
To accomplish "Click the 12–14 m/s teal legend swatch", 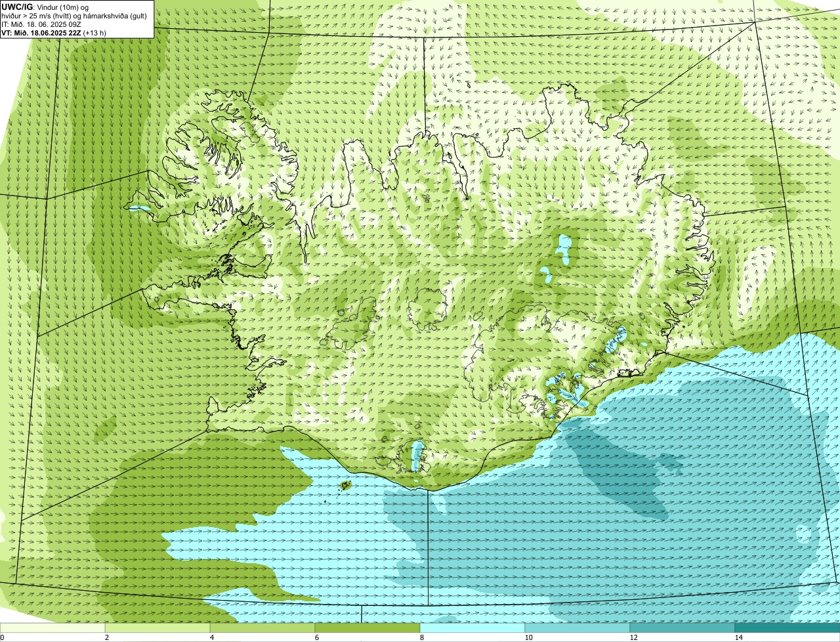I will (682, 628).
